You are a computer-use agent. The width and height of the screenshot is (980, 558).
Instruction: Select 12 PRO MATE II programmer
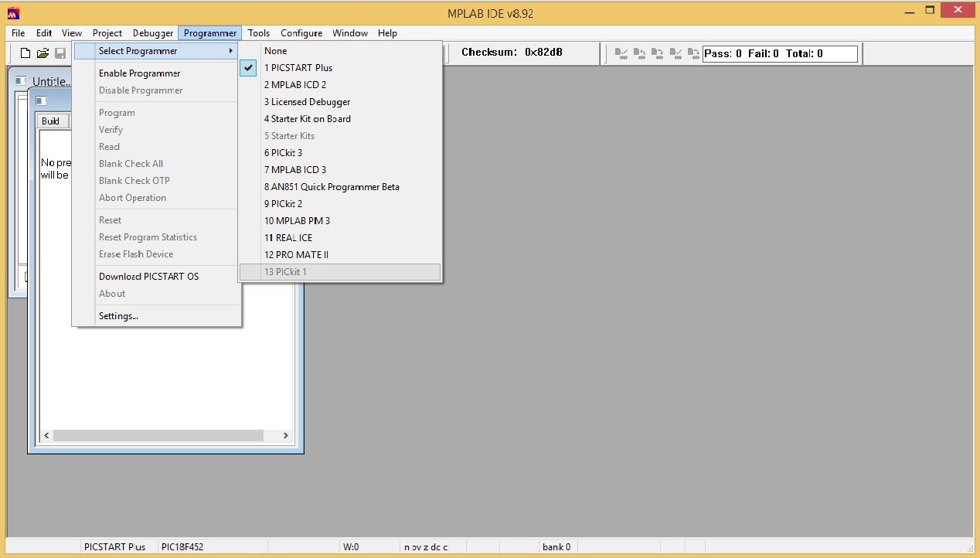340,255
